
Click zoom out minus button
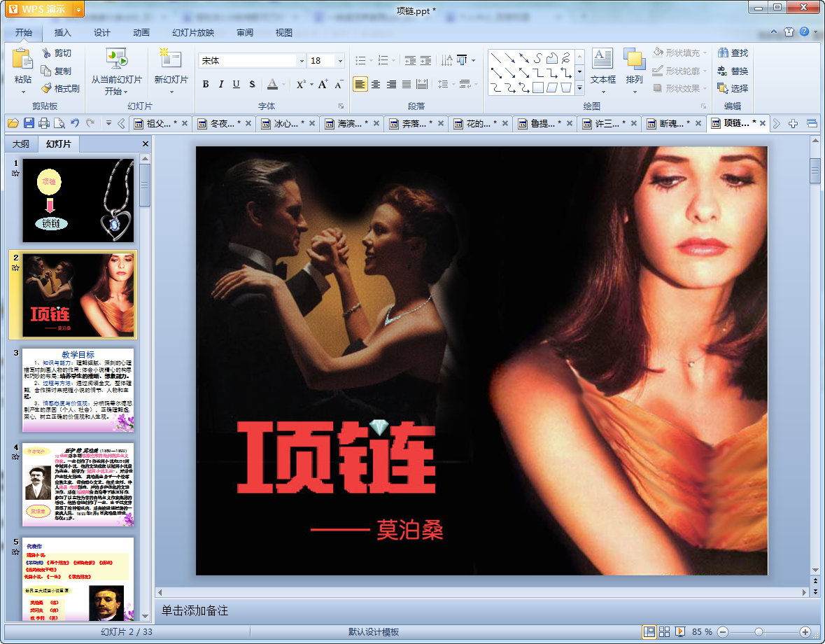pyautogui.click(x=724, y=632)
